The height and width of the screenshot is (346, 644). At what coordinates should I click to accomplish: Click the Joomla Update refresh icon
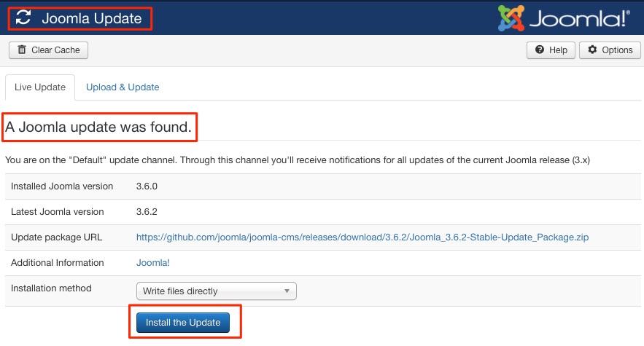click(x=23, y=17)
